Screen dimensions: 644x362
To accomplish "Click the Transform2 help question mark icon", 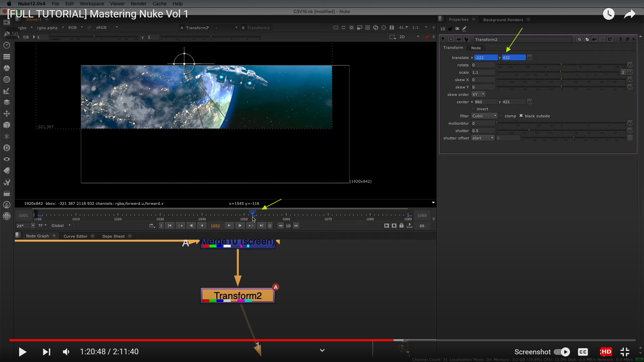I will coord(620,39).
